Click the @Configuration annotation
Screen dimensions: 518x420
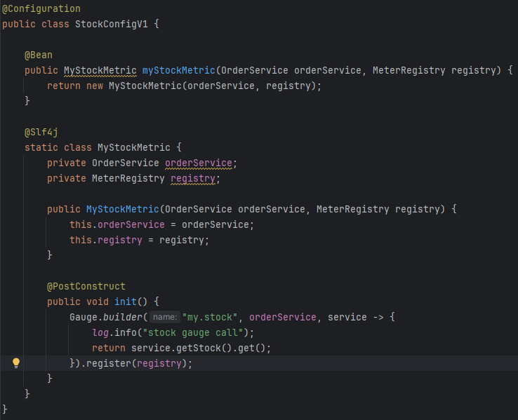41,8
